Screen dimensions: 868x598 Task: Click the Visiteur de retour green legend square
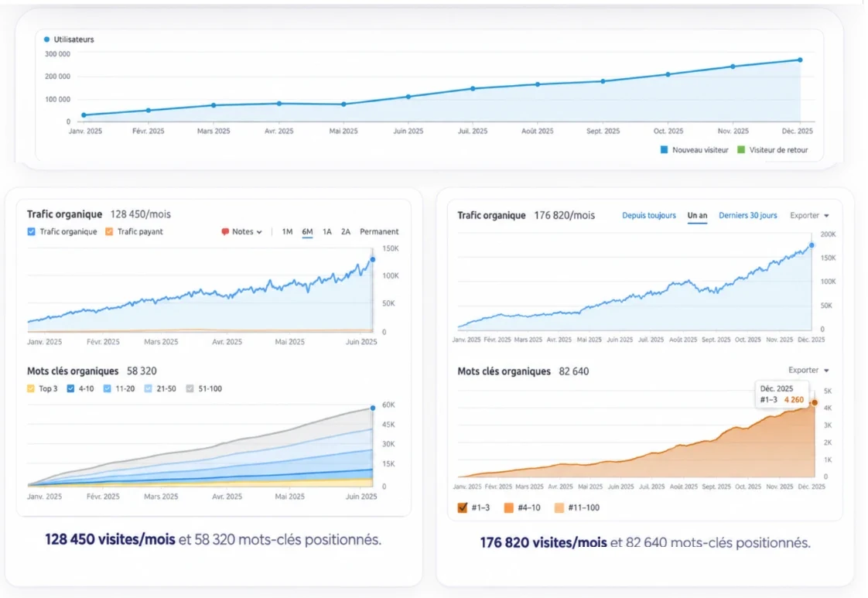[740, 149]
